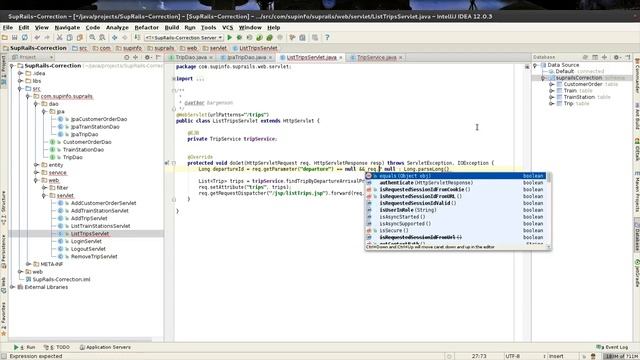
Task: Click the Database panel table editor icon
Action: pyautogui.click(x=595, y=57)
